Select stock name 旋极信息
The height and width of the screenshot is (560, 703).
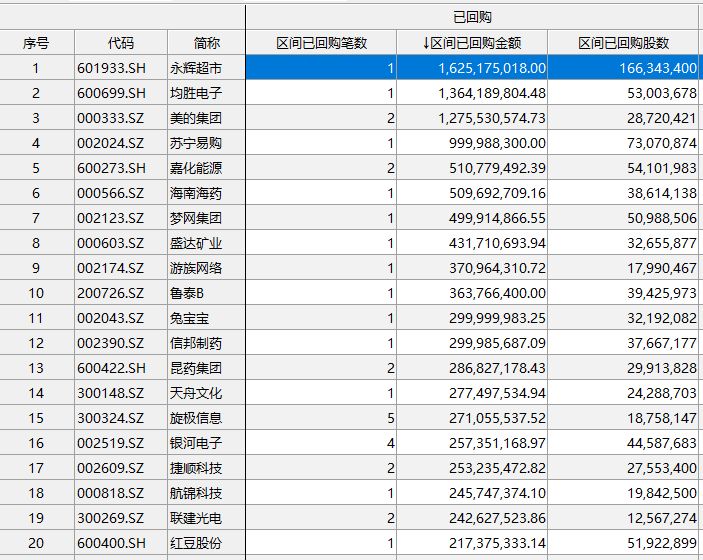(196, 418)
